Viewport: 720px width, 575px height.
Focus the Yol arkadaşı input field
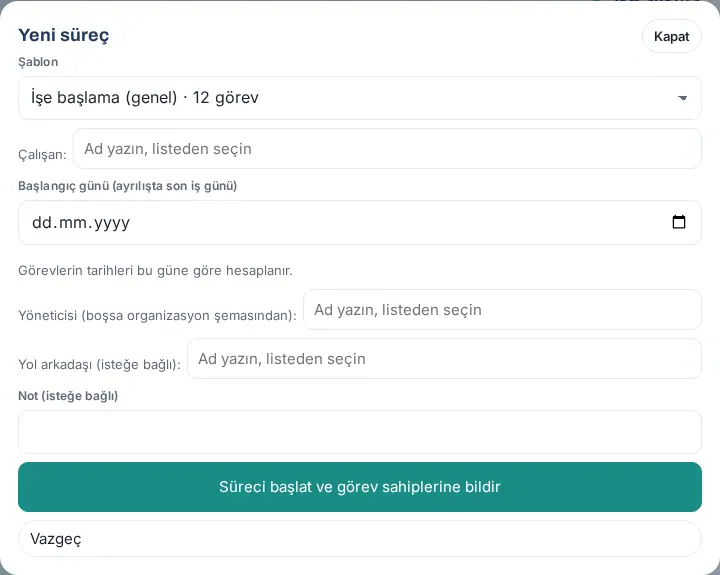(x=444, y=359)
